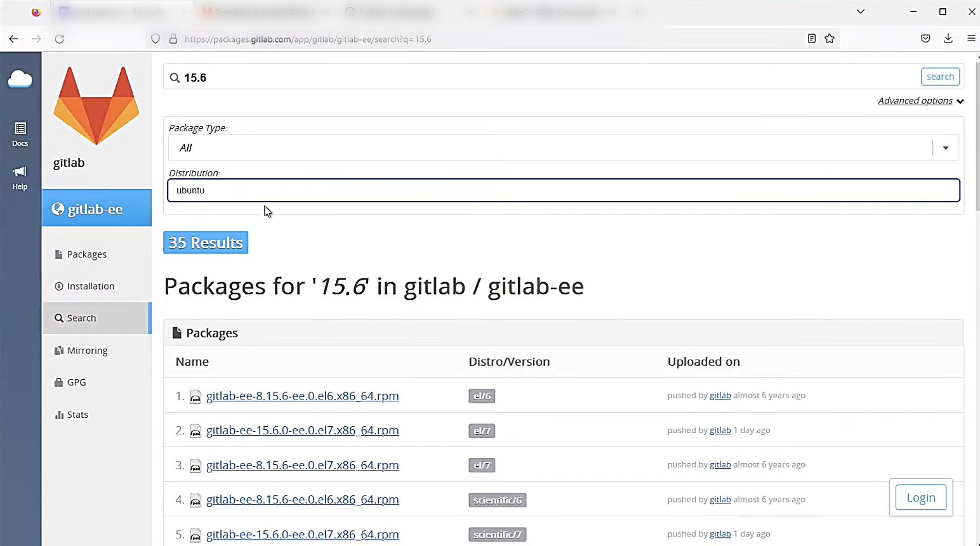Collapse the Advanced options expander
This screenshot has width=980, height=546.
(x=920, y=101)
